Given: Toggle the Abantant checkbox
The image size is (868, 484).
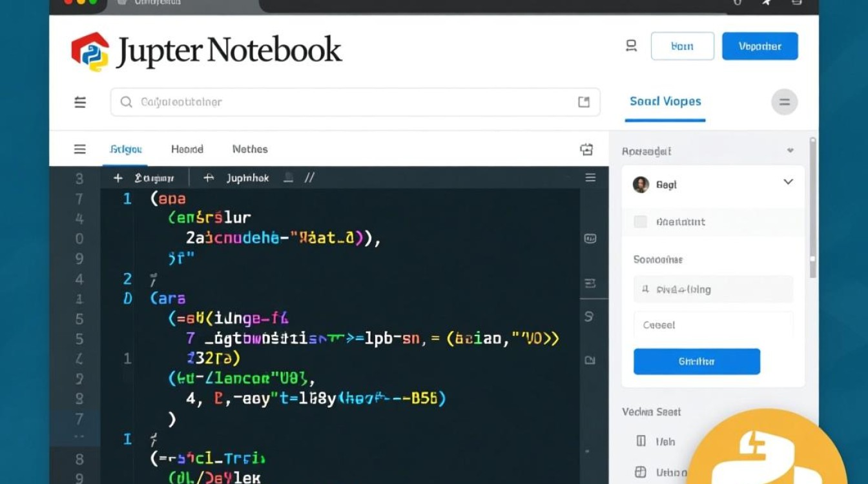Looking at the screenshot, I should coord(640,222).
